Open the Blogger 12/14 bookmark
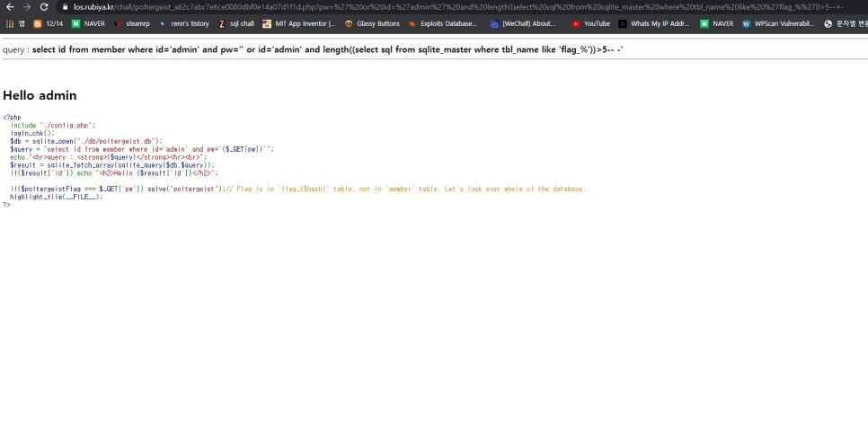 click(x=49, y=23)
